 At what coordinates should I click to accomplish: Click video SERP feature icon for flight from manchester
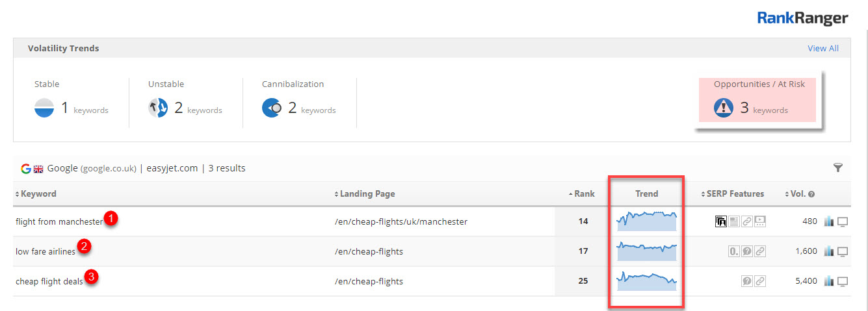761,221
